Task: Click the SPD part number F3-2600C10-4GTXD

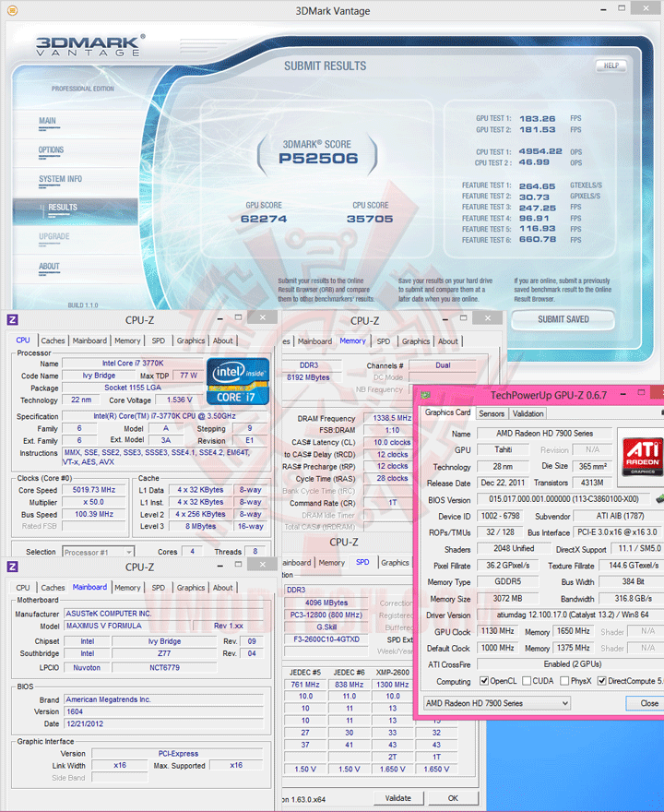Action: coord(326,639)
